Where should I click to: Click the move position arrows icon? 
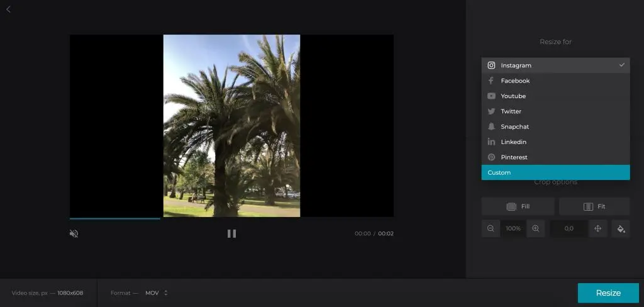597,228
